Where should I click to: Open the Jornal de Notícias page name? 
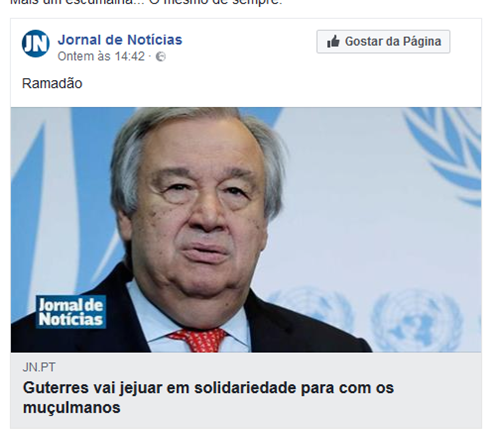[x=120, y=40]
